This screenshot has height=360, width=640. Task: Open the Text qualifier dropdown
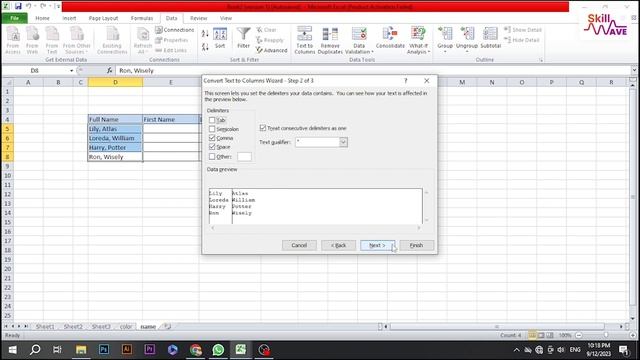343,142
